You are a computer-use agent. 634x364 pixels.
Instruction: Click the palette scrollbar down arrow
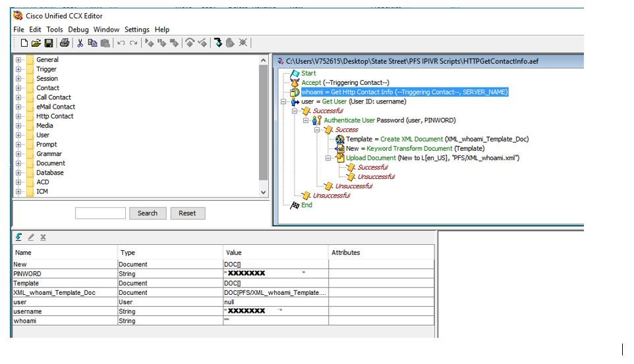(263, 193)
